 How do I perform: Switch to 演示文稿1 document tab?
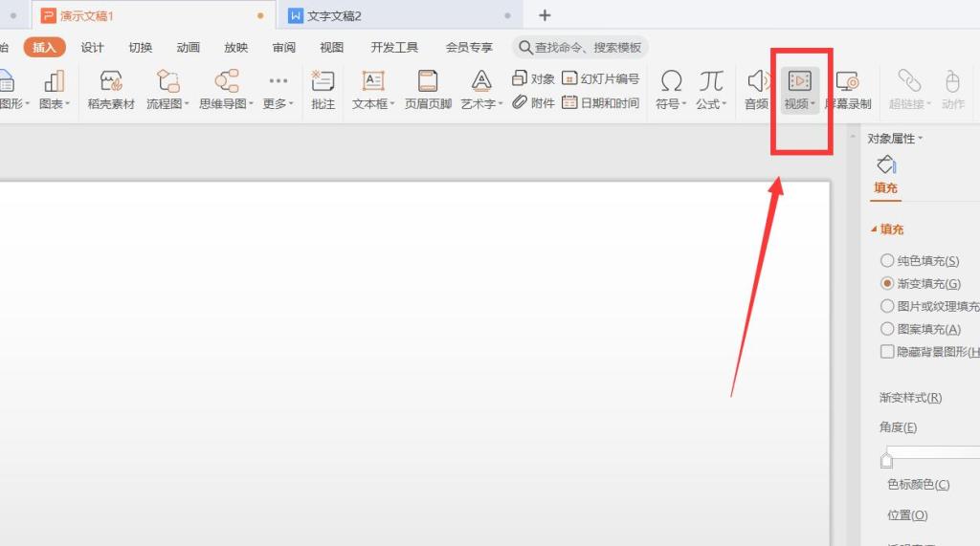click(x=152, y=15)
